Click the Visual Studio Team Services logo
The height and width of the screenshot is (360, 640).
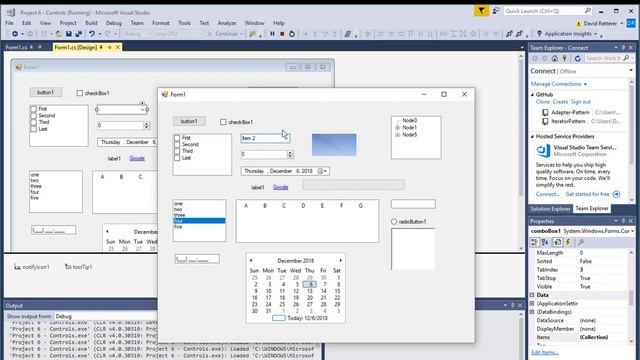click(x=543, y=151)
